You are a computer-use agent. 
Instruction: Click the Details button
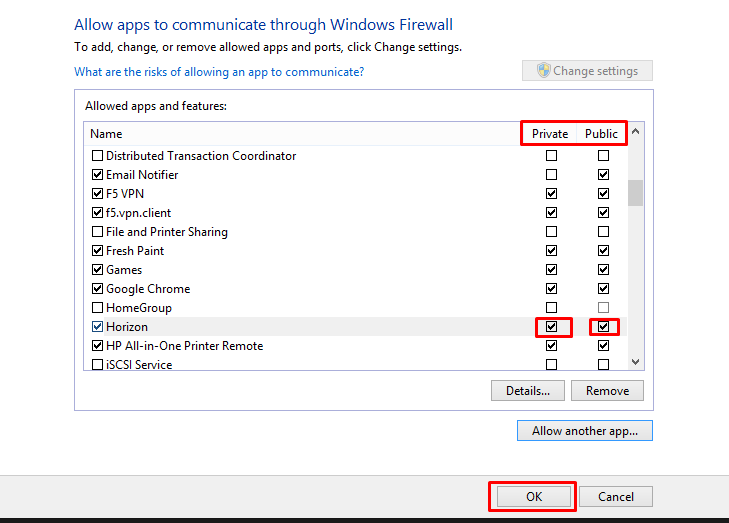528,391
